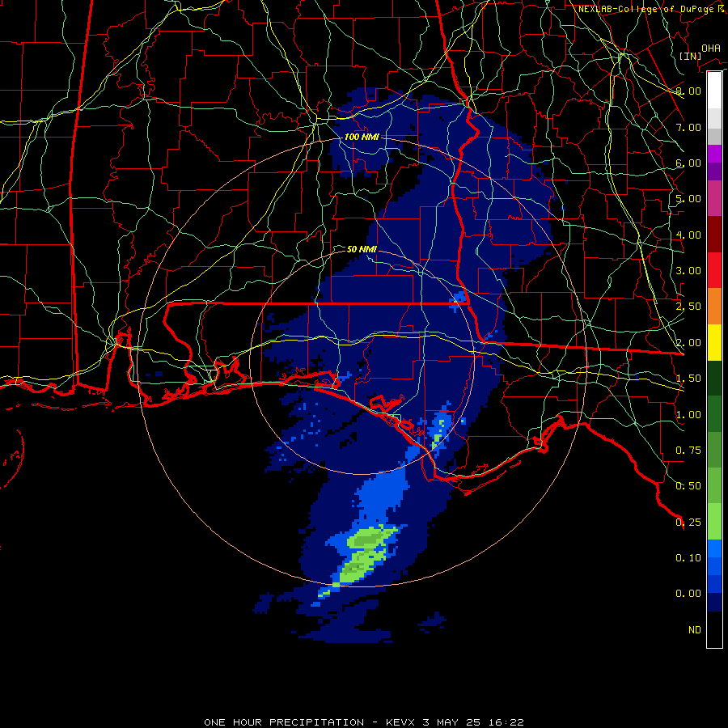Click the 0.50 legend value
728x728 pixels.
[x=688, y=486]
